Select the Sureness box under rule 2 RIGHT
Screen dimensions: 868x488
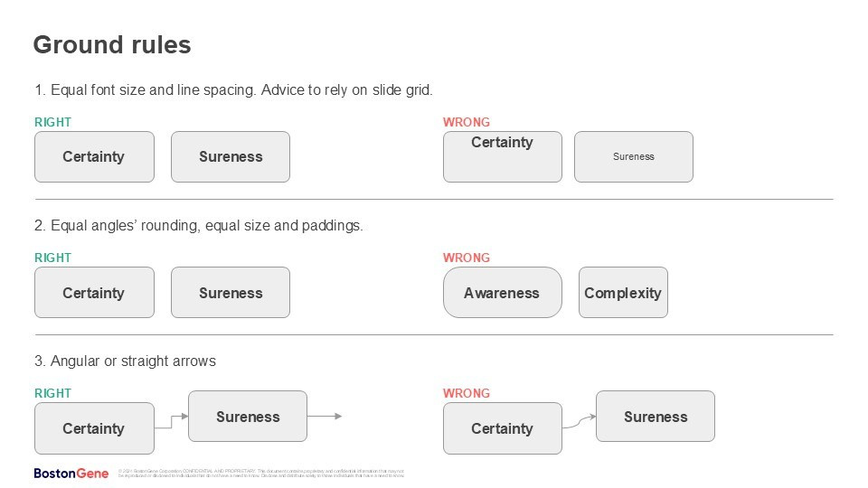231,293
